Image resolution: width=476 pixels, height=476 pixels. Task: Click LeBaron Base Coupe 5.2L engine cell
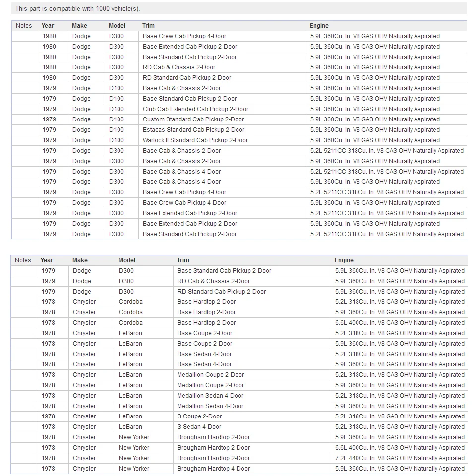point(400,333)
